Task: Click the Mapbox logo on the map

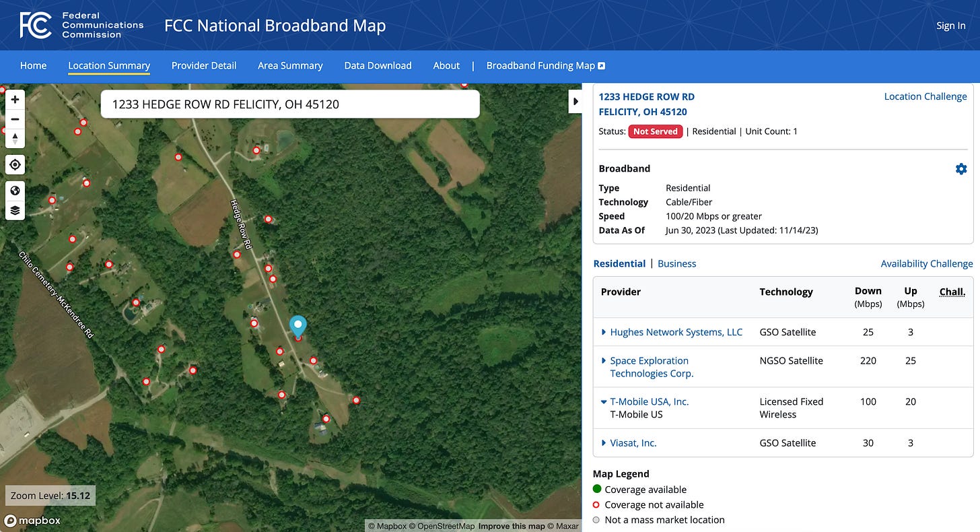Action: 32,521
